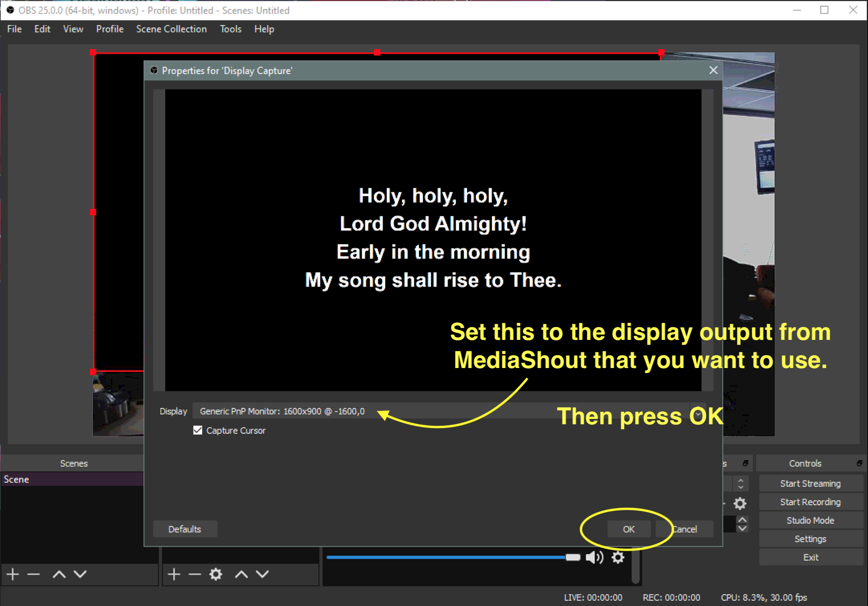Open the Scene Collection menu

(x=171, y=29)
